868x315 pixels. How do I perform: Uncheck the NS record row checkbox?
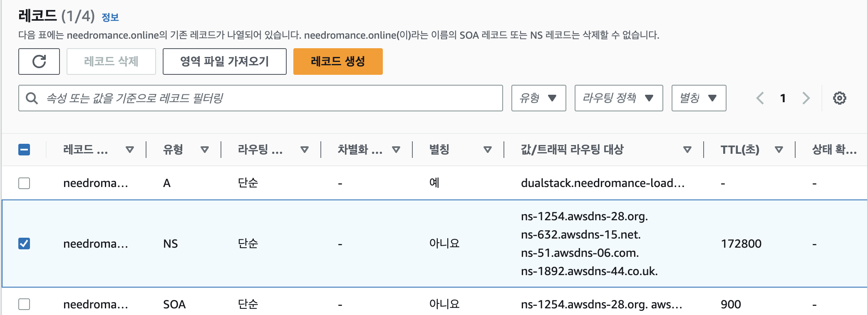[x=24, y=244]
